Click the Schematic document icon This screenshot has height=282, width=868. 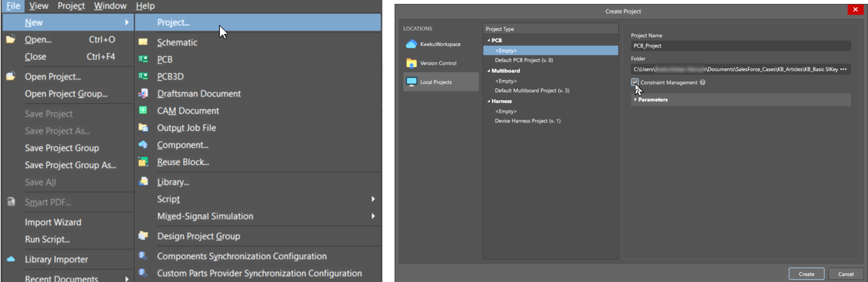(x=143, y=42)
